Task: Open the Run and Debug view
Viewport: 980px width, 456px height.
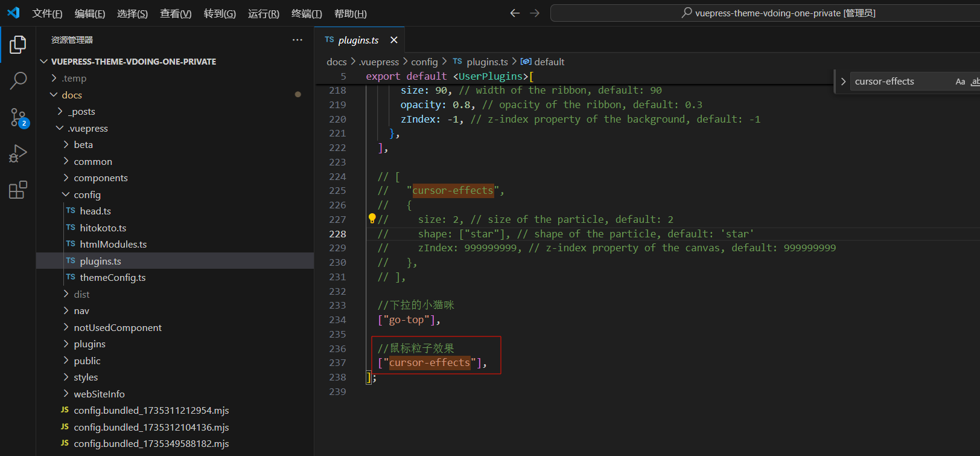Action: pyautogui.click(x=18, y=154)
